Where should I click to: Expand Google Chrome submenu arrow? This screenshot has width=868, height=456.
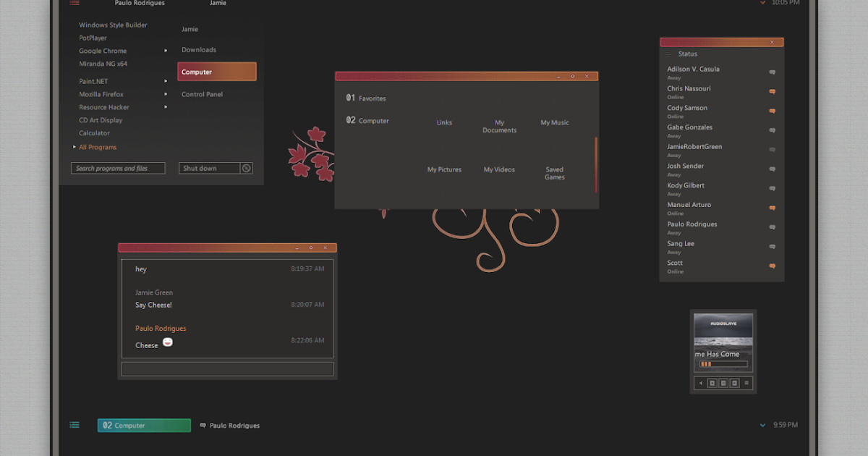pyautogui.click(x=166, y=51)
